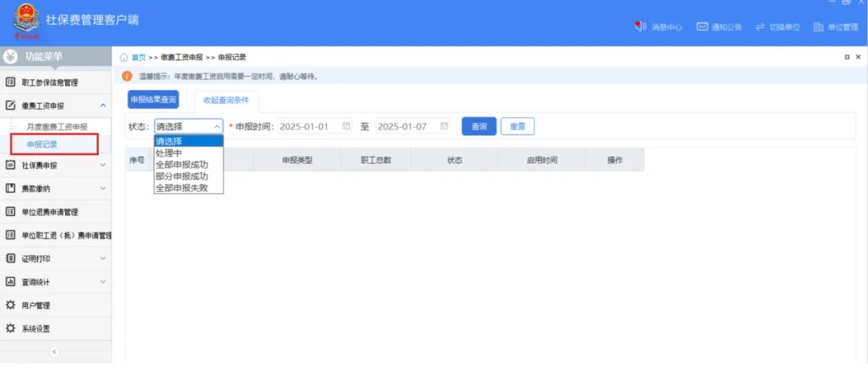Click the home icon in breadcrumb
The height and width of the screenshot is (371, 868).
pyautogui.click(x=124, y=58)
